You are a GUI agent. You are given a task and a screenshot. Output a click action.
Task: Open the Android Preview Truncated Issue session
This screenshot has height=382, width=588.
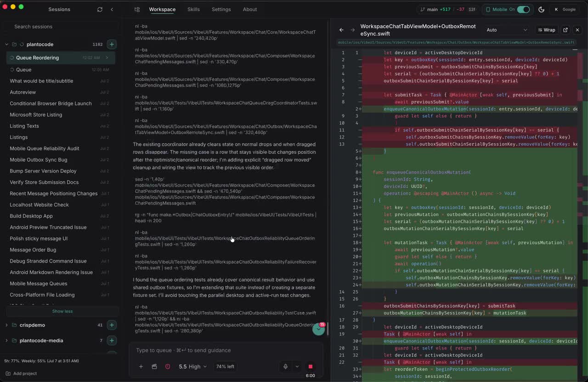[x=60, y=227]
